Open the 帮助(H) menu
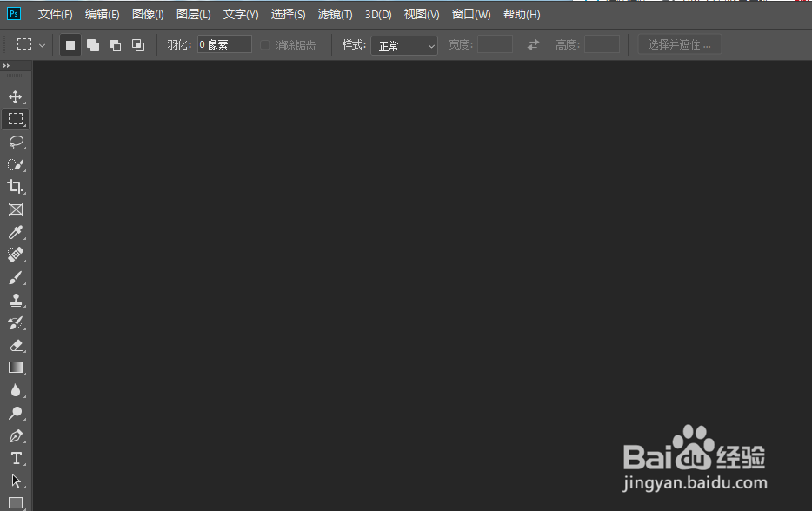This screenshot has height=511, width=812. pos(522,15)
